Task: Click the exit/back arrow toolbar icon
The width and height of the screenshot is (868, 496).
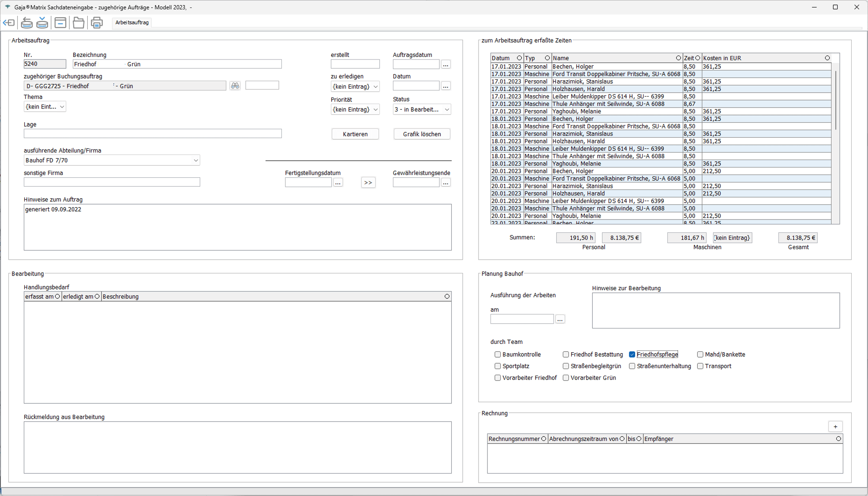Action: pyautogui.click(x=9, y=22)
